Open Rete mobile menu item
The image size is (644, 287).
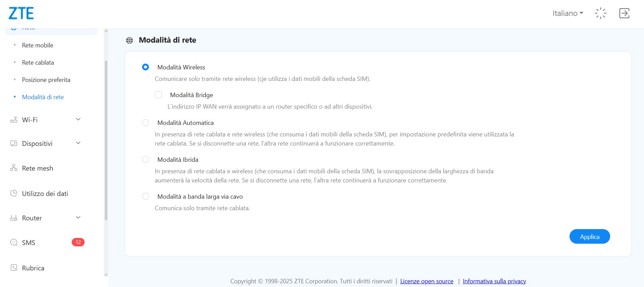click(38, 45)
